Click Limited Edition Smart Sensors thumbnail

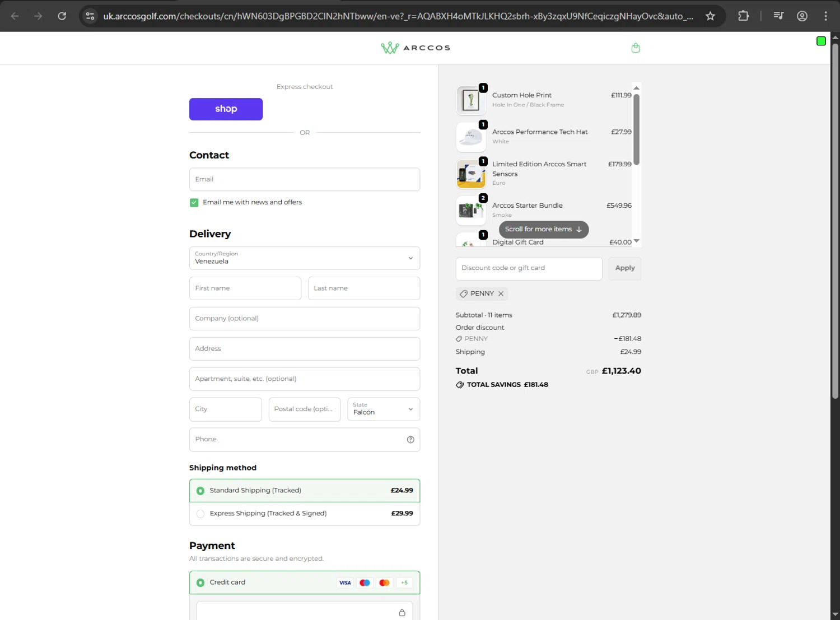pos(471,174)
